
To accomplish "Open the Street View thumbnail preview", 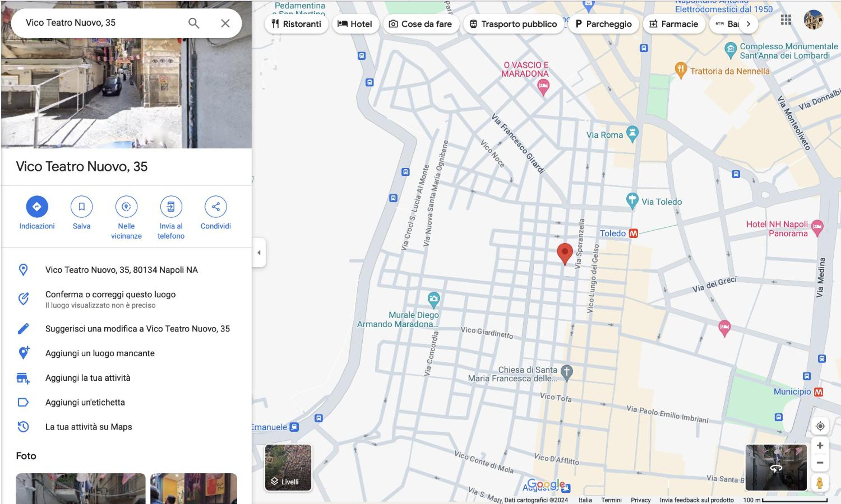I will click(776, 468).
